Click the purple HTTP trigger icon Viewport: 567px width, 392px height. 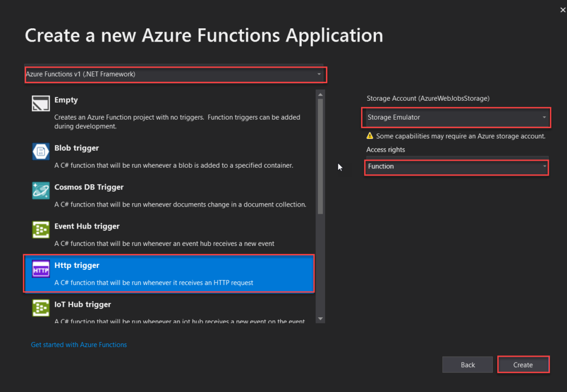click(40, 269)
